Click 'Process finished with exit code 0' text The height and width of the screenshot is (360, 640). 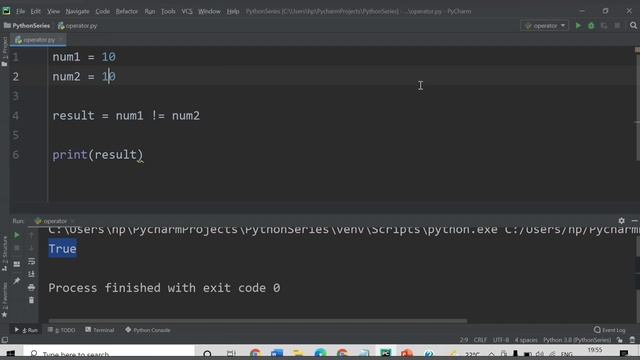164,288
